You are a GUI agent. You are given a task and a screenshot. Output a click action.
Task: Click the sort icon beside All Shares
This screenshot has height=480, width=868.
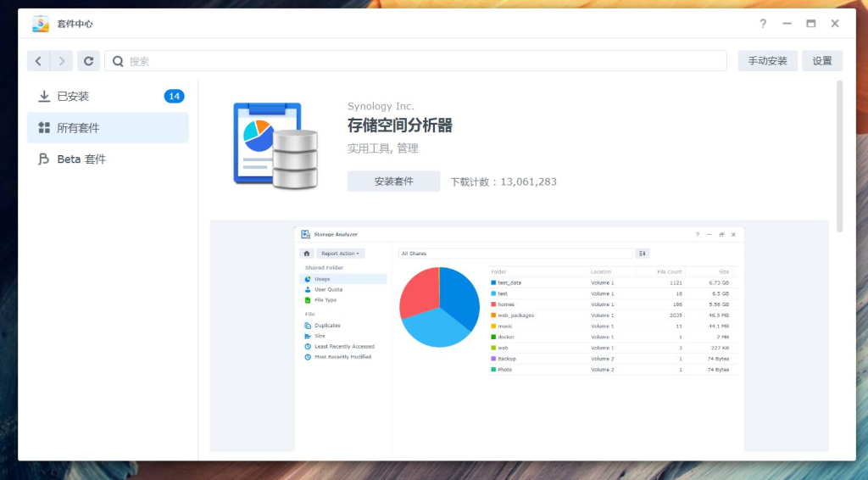pos(643,254)
